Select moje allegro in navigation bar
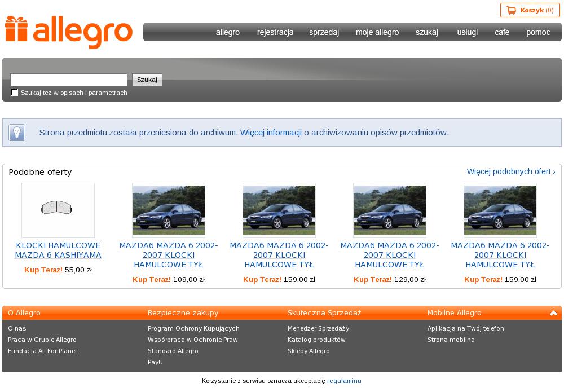Image resolution: width=564 pixels, height=392 pixels. pyautogui.click(x=377, y=32)
